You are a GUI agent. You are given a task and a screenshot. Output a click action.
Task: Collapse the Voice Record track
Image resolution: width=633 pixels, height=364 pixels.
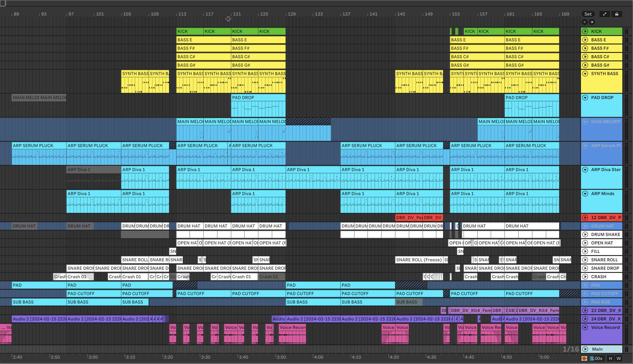pos(585,327)
